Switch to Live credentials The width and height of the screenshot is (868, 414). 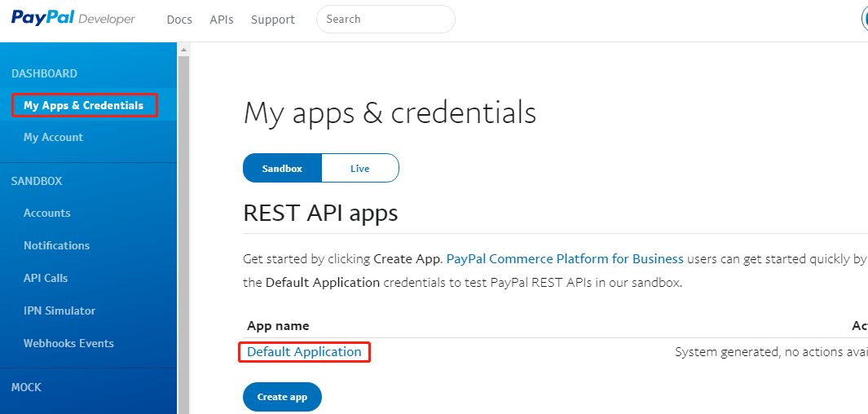click(359, 169)
